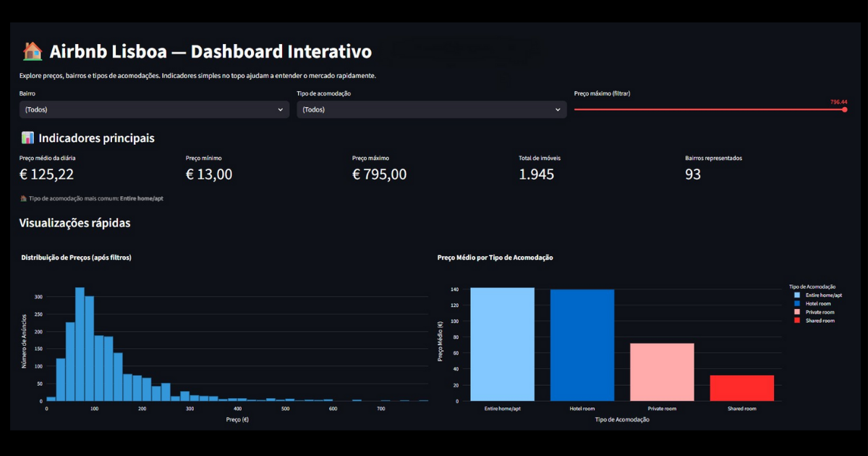Click the pink Private room bar
Viewport: 868px width, 456px height.
coord(662,371)
